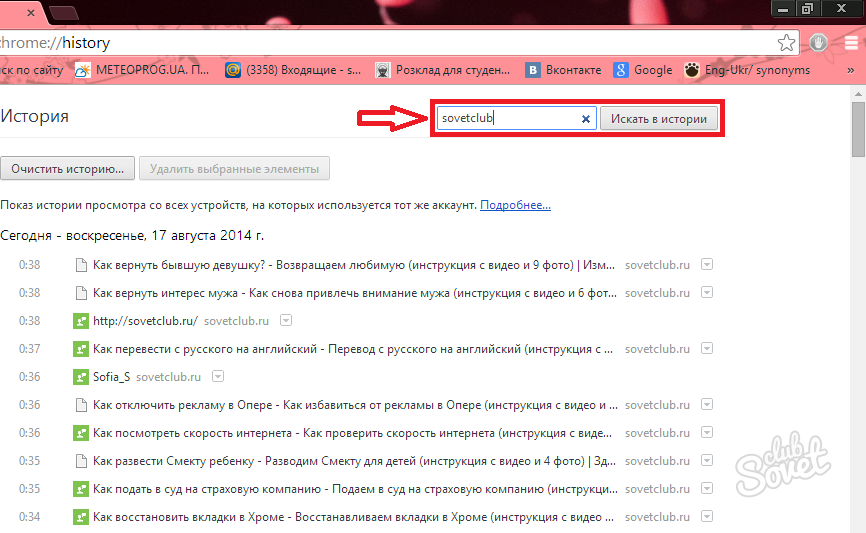Screen dimensions: 866x533
Task: Click the page icon of 'Как развести Смекту ребенку'
Action: (x=81, y=461)
